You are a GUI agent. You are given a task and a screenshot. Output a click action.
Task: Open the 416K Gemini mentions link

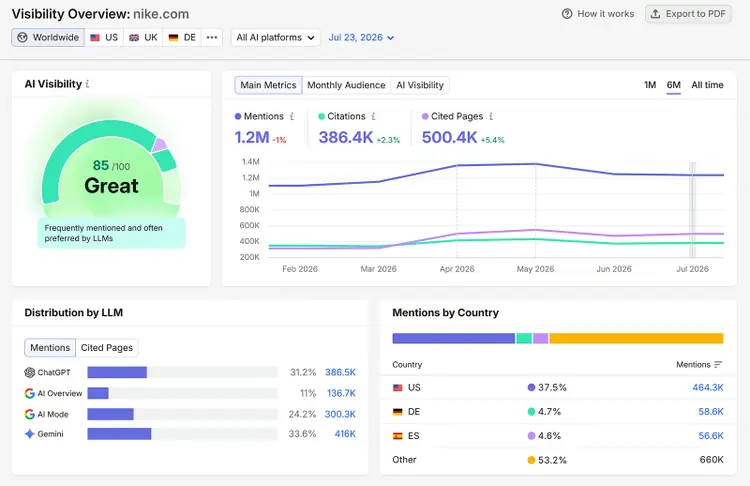(345, 434)
